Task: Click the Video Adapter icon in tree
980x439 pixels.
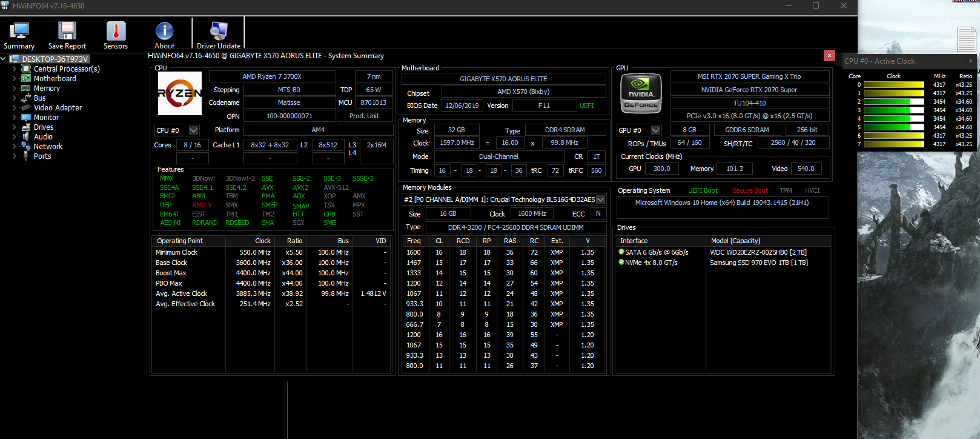Action: click(x=26, y=107)
